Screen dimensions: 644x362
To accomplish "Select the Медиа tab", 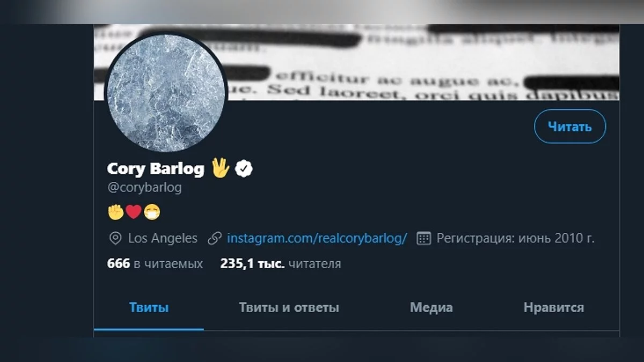I will 431,308.
